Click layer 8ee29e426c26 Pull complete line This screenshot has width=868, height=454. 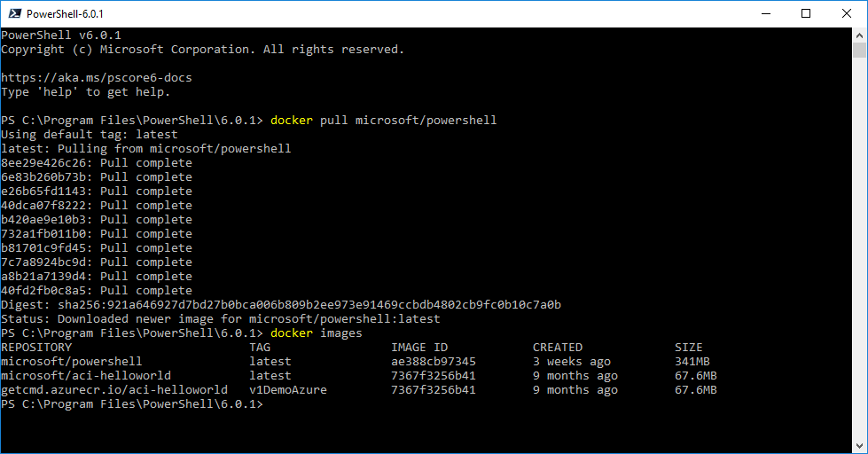[97, 163]
